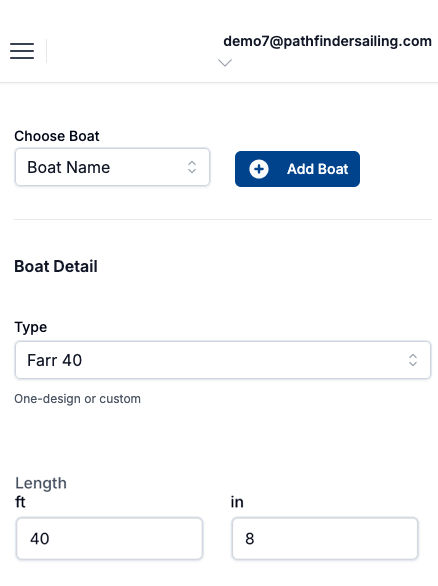
Task: Click the ft unit label
Action: tap(20, 502)
